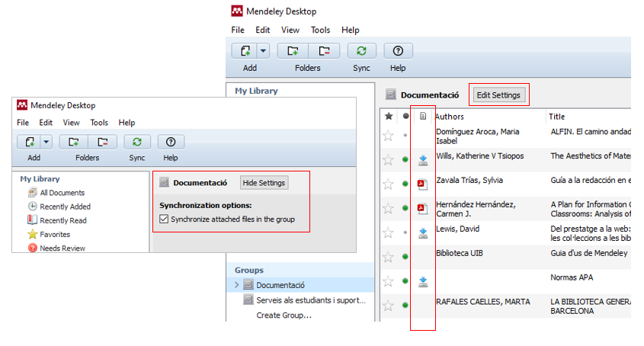Open Tools menu in back window
The width and height of the screenshot is (644, 346).
(320, 30)
